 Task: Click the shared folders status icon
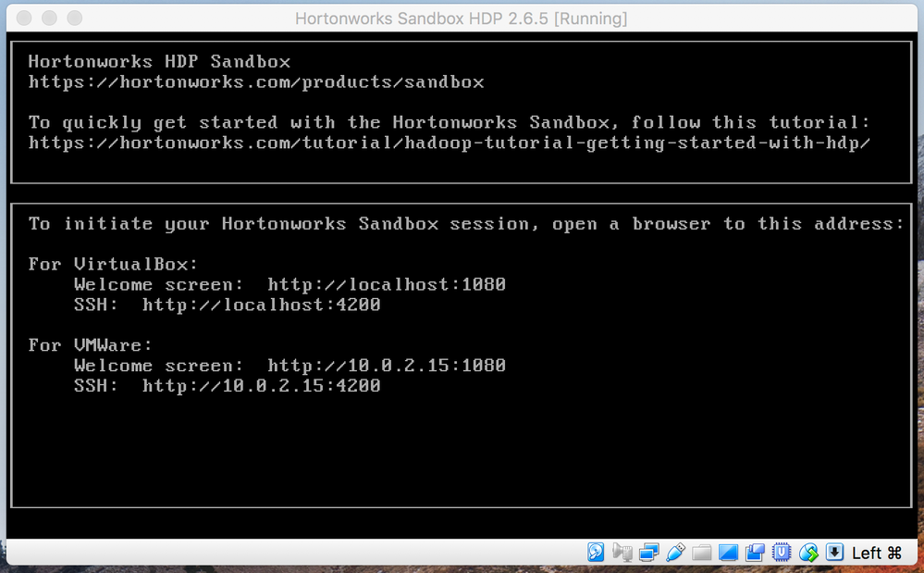702,553
